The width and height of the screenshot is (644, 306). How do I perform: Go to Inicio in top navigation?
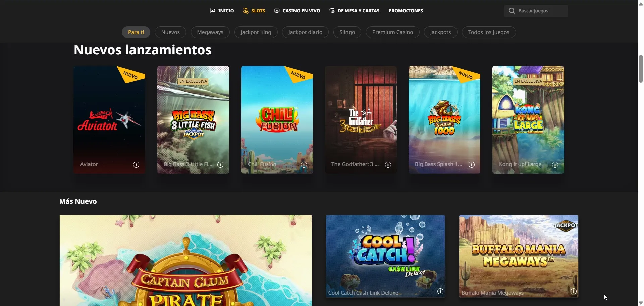222,11
